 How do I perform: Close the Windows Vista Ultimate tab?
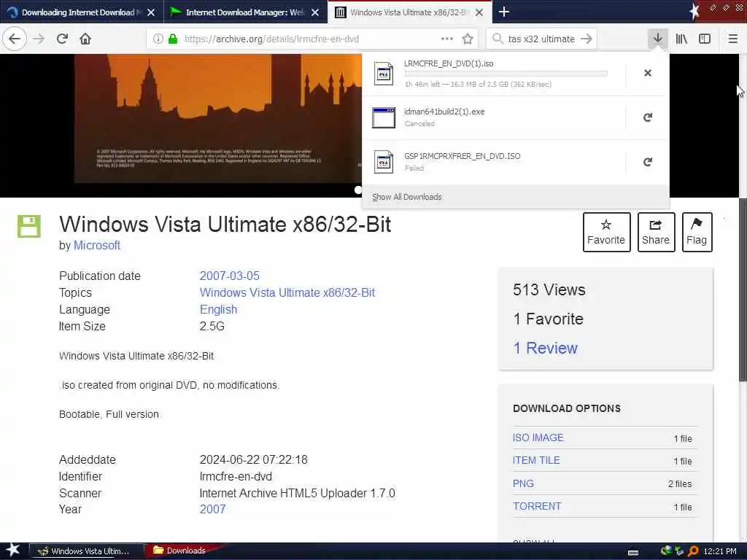point(479,12)
